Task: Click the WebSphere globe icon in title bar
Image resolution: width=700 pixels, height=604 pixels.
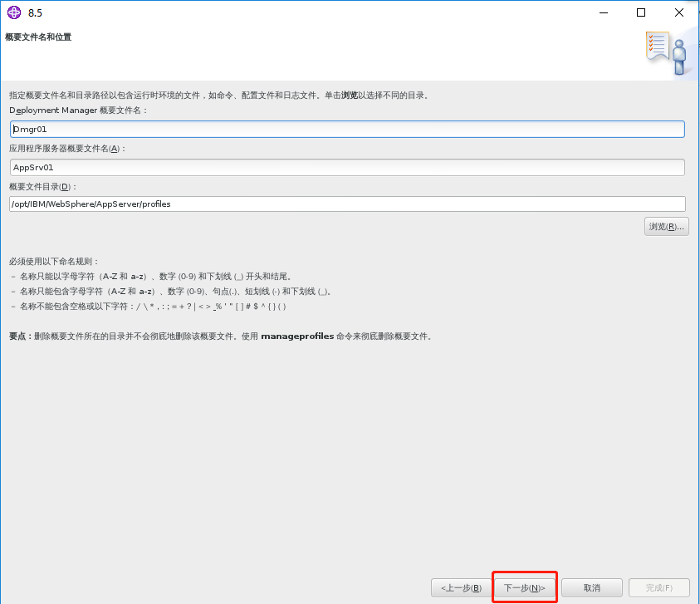Action: (14, 12)
